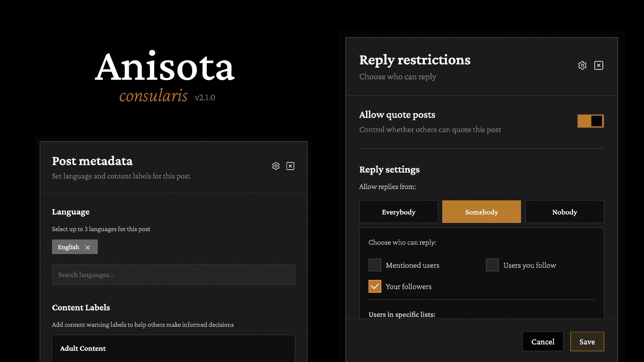Close the Post metadata dialog
The height and width of the screenshot is (362, 644).
pos(290,166)
